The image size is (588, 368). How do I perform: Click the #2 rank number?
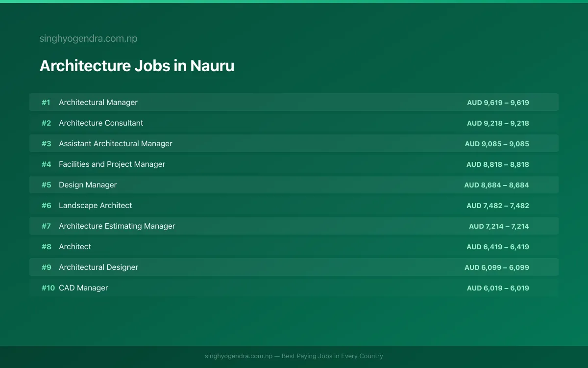pos(46,123)
